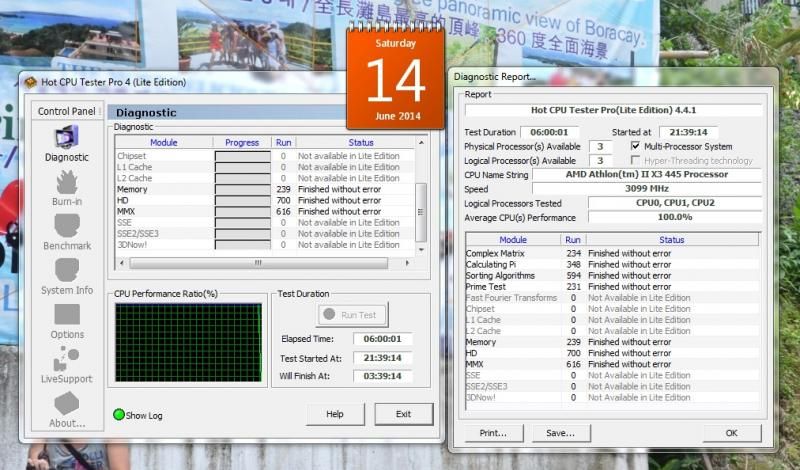The width and height of the screenshot is (800, 470).
Task: Click Save... in the Diagnostic Report
Action: click(x=560, y=433)
